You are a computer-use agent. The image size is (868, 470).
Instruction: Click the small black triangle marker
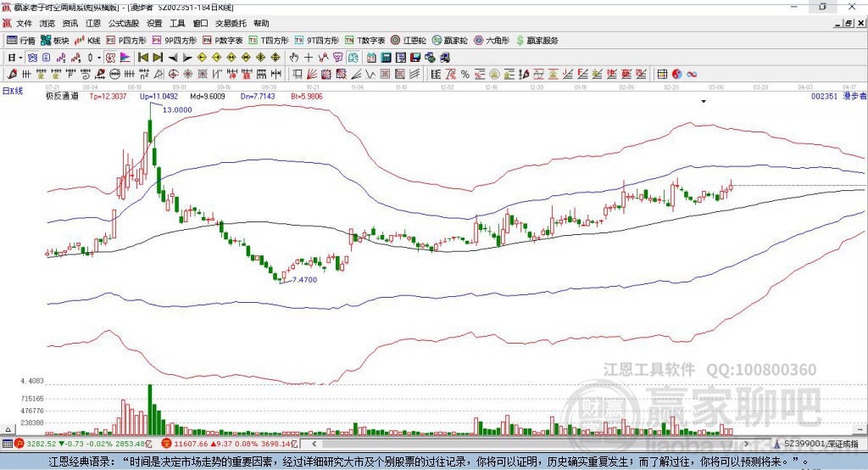pyautogui.click(x=704, y=102)
